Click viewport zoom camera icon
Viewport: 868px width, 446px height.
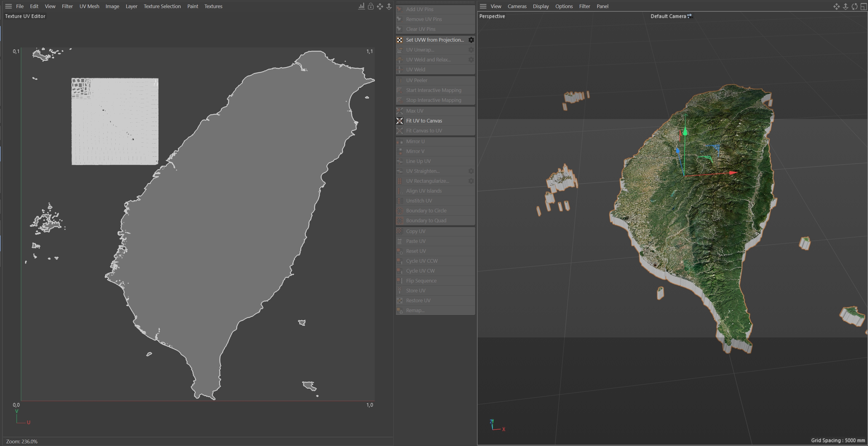coord(846,6)
